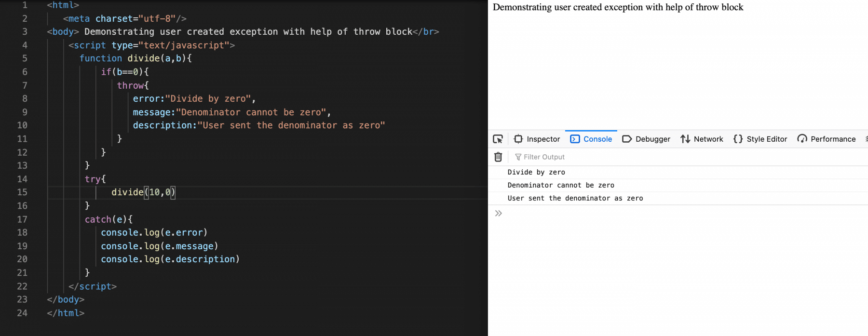
Task: Click 'console.log(e.message)' line
Action: pyautogui.click(x=160, y=246)
